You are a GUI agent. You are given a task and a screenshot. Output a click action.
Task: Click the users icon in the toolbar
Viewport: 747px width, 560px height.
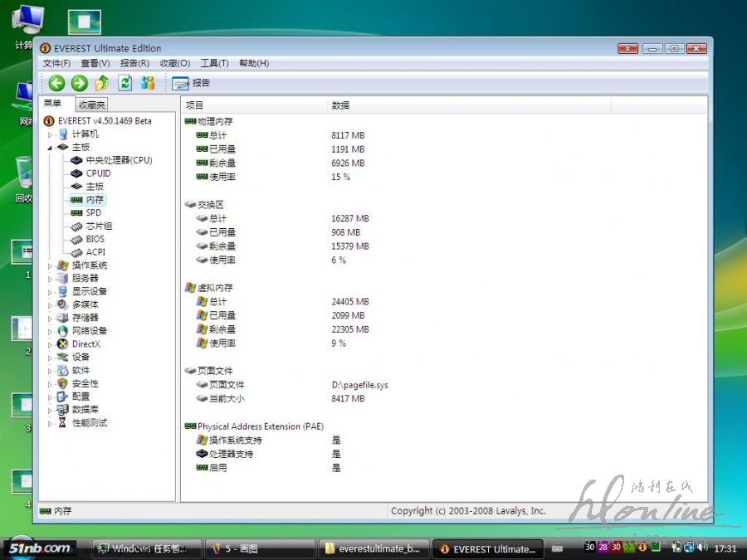(148, 83)
